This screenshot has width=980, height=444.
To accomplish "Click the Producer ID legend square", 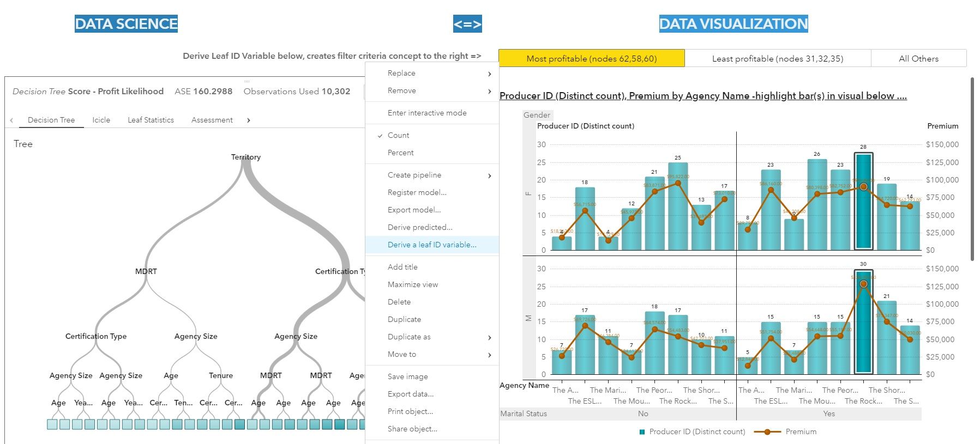I will click(x=642, y=432).
